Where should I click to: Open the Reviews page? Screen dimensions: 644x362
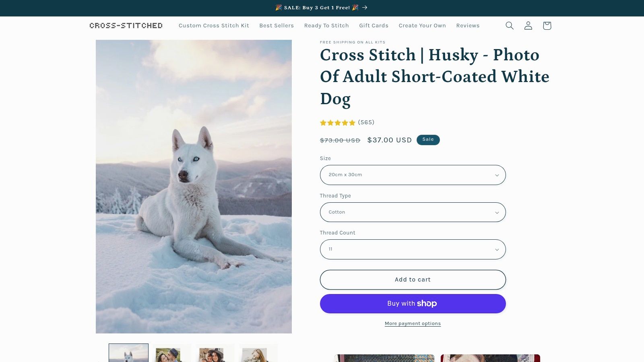pos(468,25)
